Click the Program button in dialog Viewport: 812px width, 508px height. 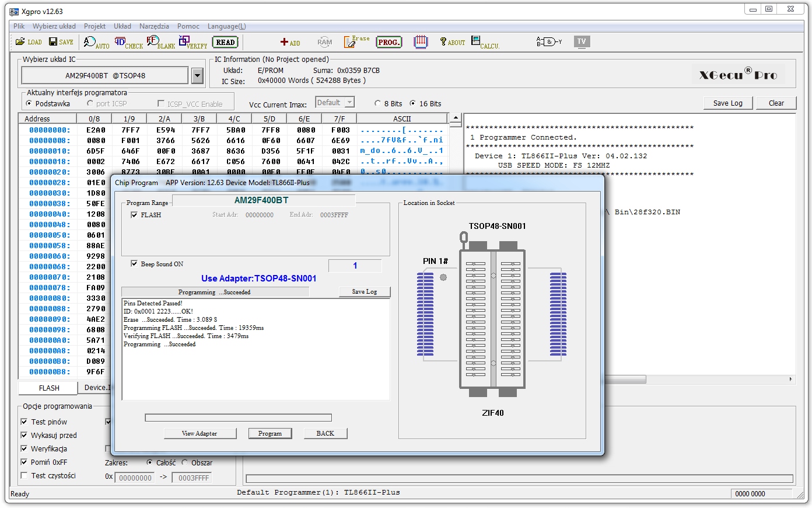pyautogui.click(x=270, y=433)
